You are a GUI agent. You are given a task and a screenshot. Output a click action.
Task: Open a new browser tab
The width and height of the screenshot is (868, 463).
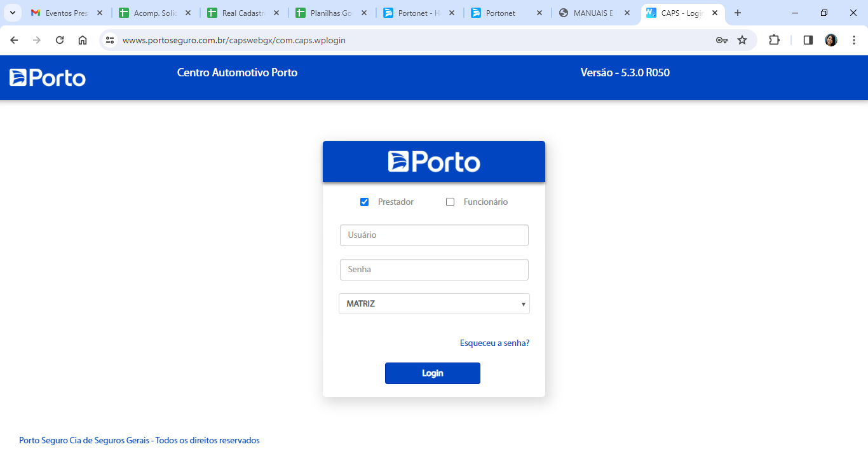(x=738, y=13)
